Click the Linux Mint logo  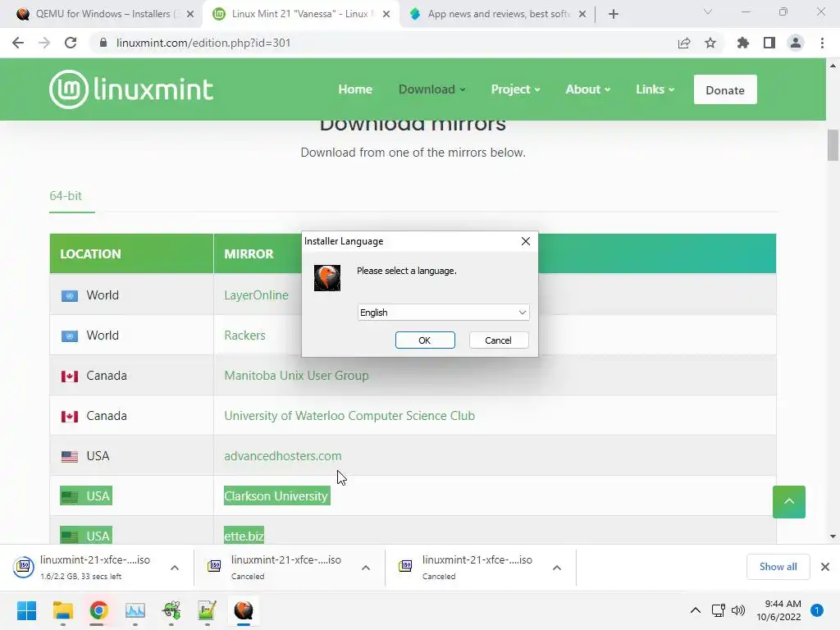coord(131,89)
